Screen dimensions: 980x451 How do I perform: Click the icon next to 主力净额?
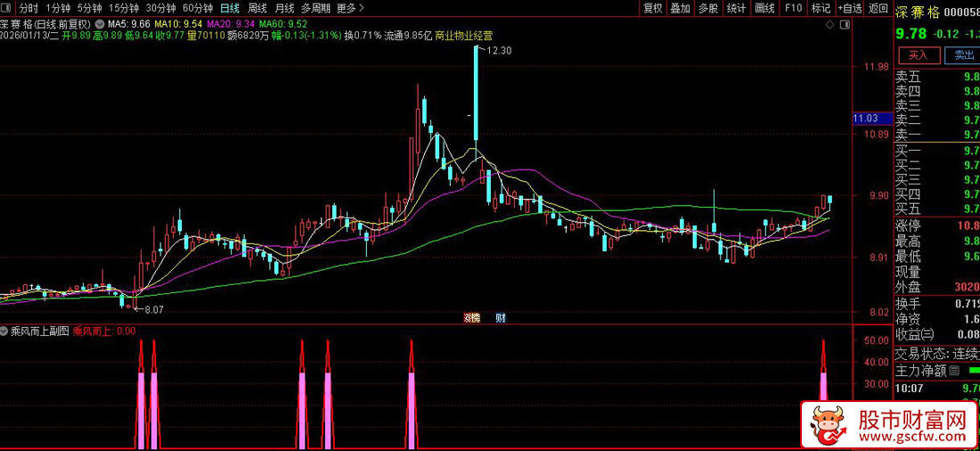pos(954,371)
